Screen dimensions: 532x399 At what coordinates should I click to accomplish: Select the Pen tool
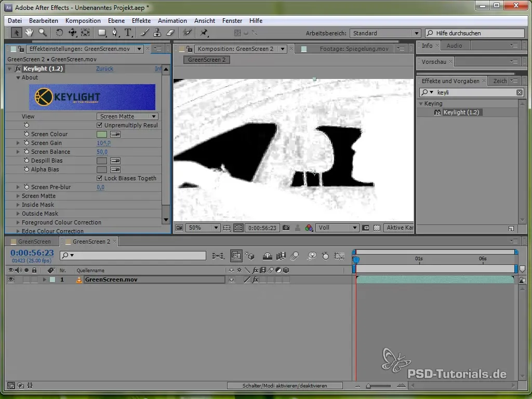pos(115,33)
